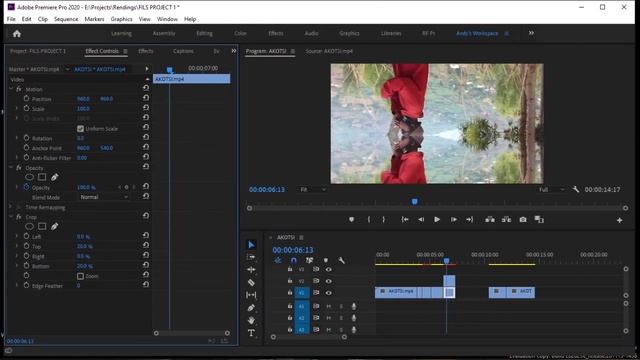Switch to the Captions tab
The image size is (640, 360).
tap(183, 51)
